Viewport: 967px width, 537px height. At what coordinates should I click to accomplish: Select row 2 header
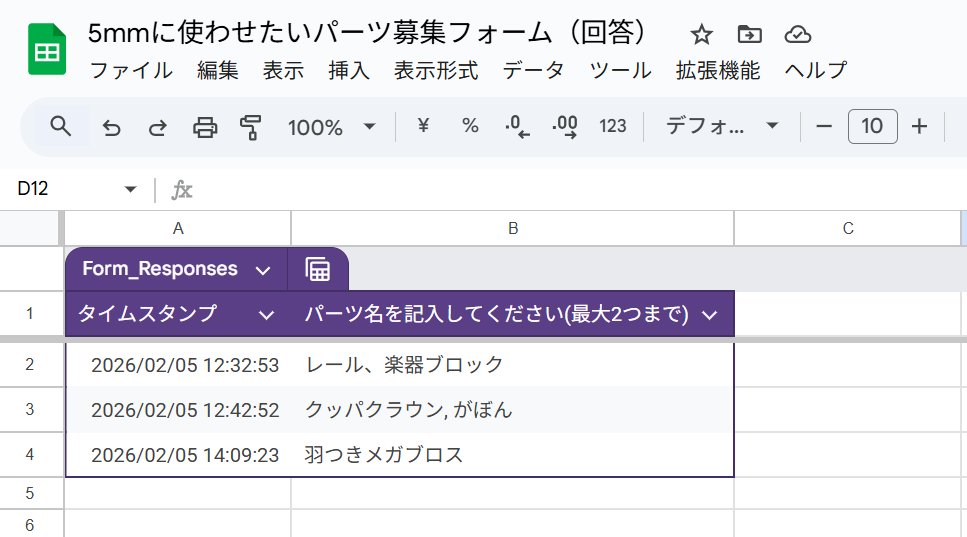tap(30, 364)
